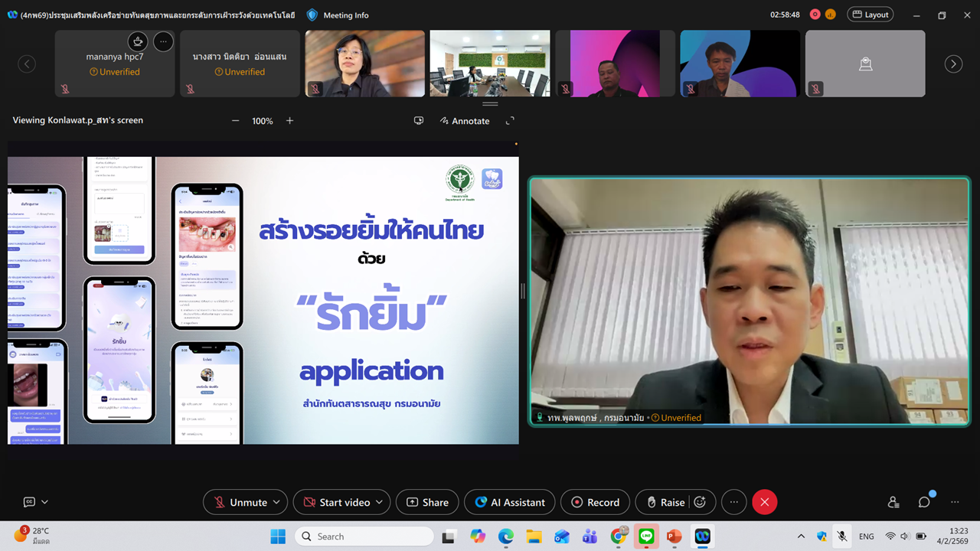The width and height of the screenshot is (980, 551).
Task: Click the red leave meeting button
Action: coord(764,502)
